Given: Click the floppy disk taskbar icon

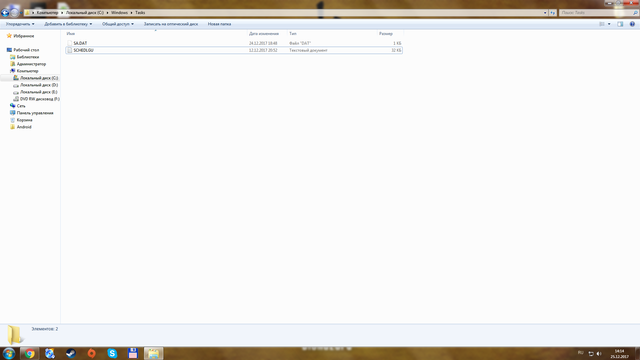Looking at the screenshot, I should coord(133,353).
